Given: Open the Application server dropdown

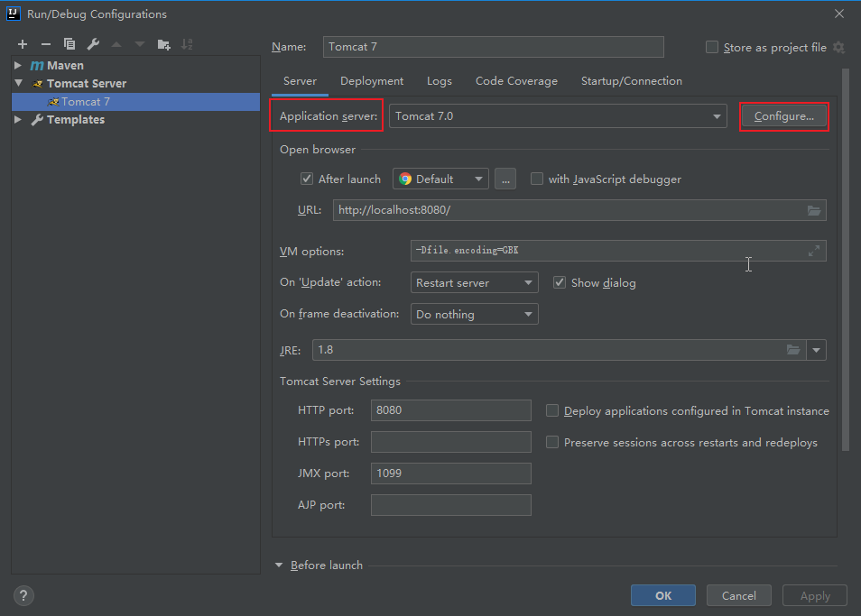Looking at the screenshot, I should 558,116.
